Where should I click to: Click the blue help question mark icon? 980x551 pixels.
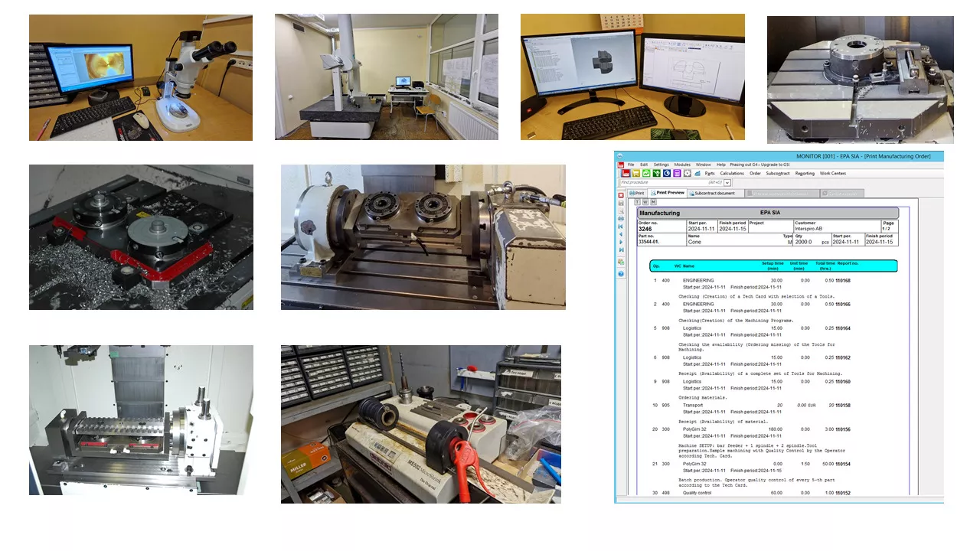click(621, 273)
